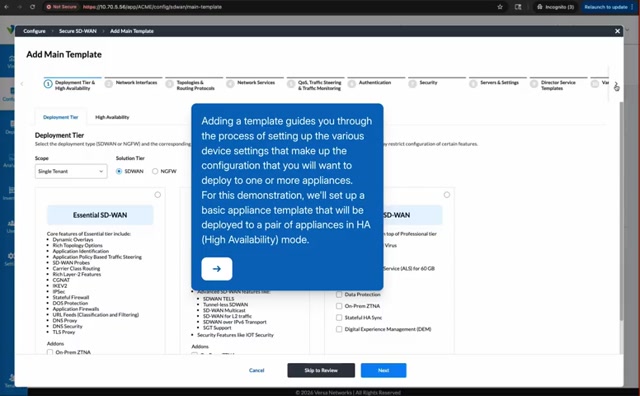Enable the Data Protection checkbox
Image resolution: width=640 pixels, height=396 pixels.
(339, 294)
